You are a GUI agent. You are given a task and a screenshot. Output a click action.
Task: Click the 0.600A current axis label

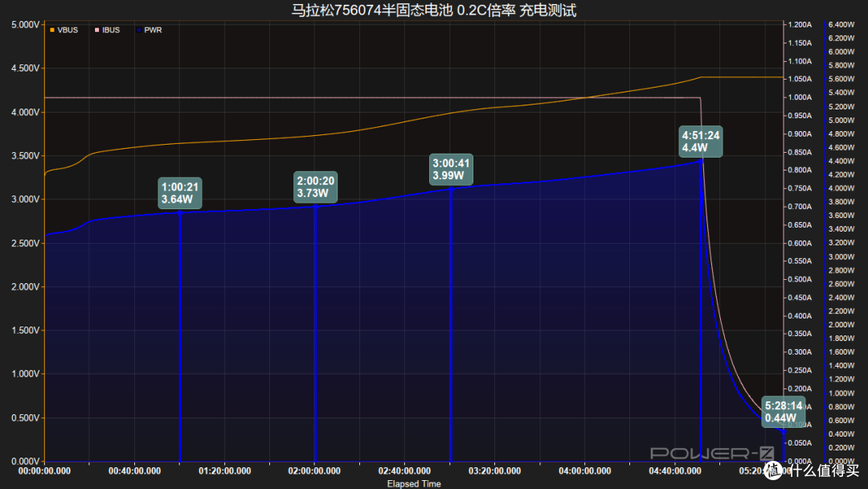coord(800,243)
